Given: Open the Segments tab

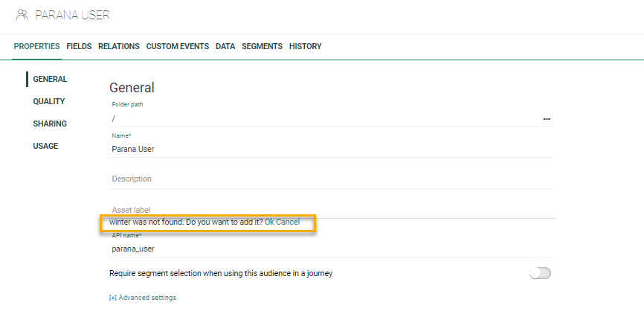Looking at the screenshot, I should [x=262, y=46].
